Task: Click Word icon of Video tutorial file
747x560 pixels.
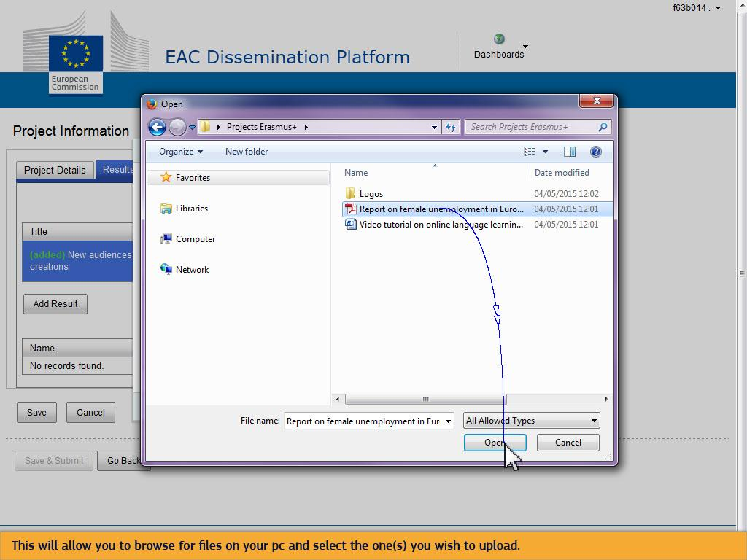Action: tap(351, 225)
